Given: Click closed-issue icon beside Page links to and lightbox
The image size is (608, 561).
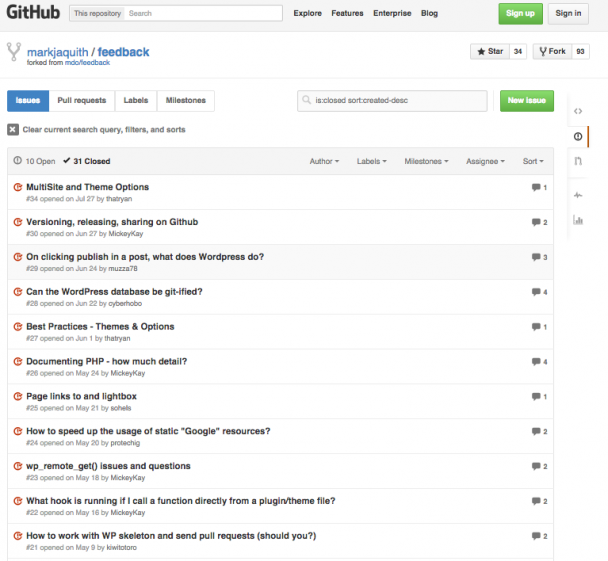Looking at the screenshot, I should pos(18,397).
